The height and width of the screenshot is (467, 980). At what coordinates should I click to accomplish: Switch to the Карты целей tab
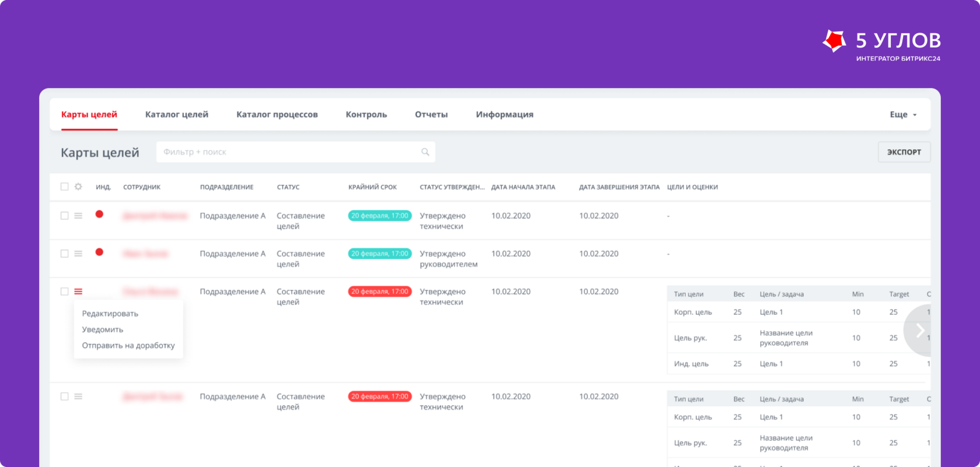(89, 115)
